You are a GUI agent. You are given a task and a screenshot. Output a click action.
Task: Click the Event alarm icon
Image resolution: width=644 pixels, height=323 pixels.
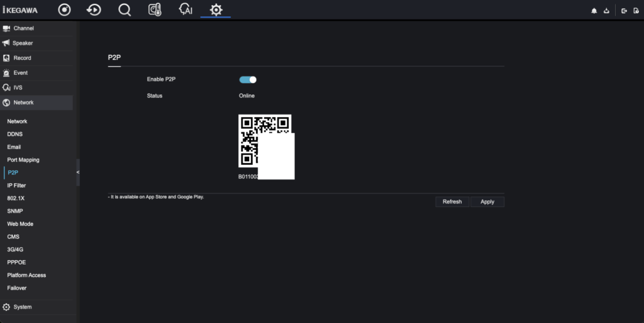(6, 73)
